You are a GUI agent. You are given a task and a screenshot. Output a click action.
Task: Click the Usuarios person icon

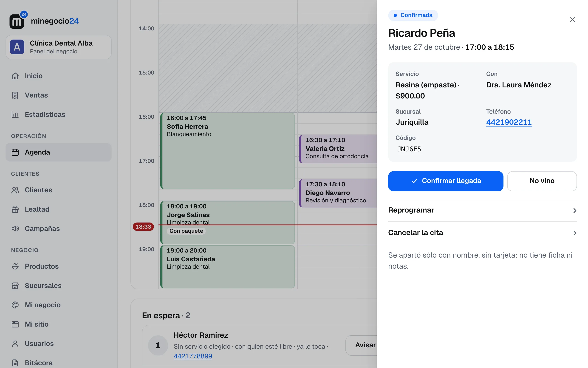pyautogui.click(x=15, y=344)
